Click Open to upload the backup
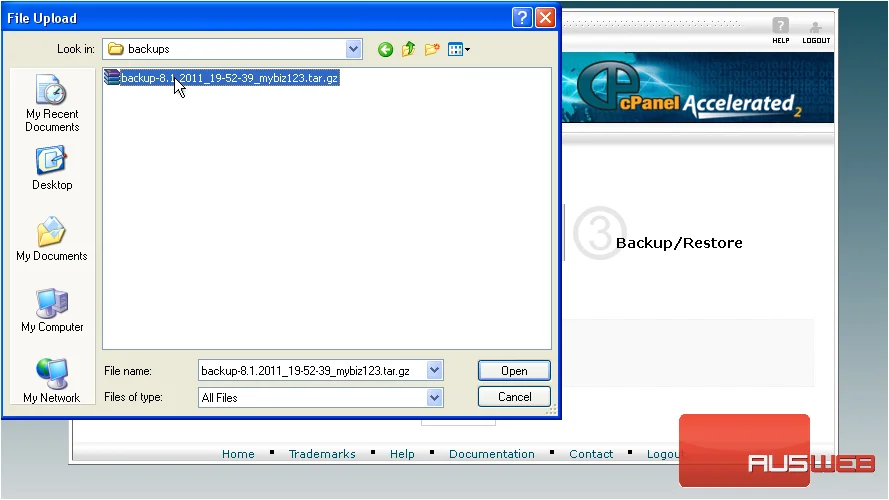The image size is (889, 500). click(514, 371)
